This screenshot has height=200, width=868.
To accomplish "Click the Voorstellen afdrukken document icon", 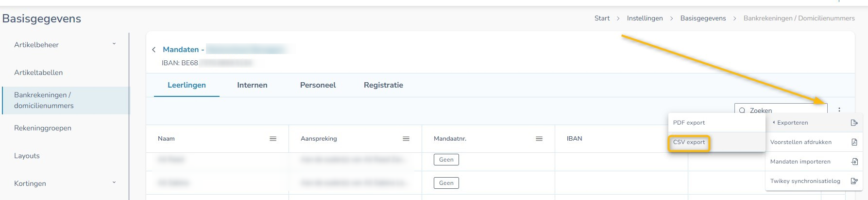I will 854,142.
